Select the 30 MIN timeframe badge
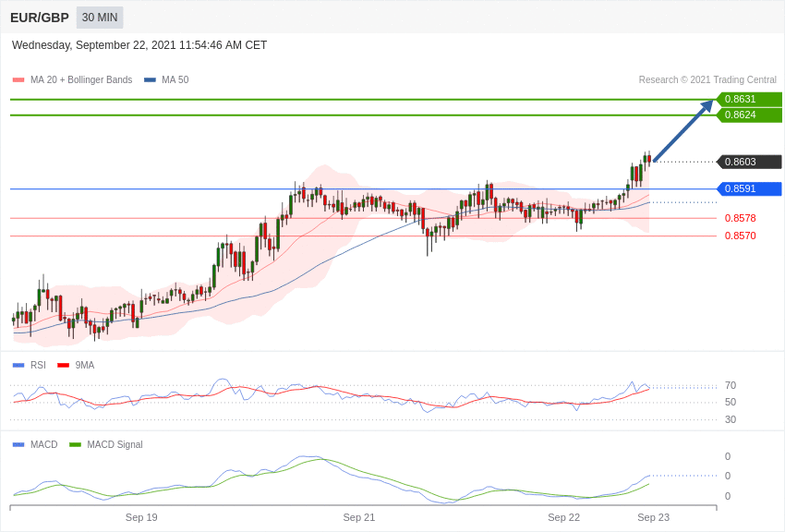 point(100,18)
